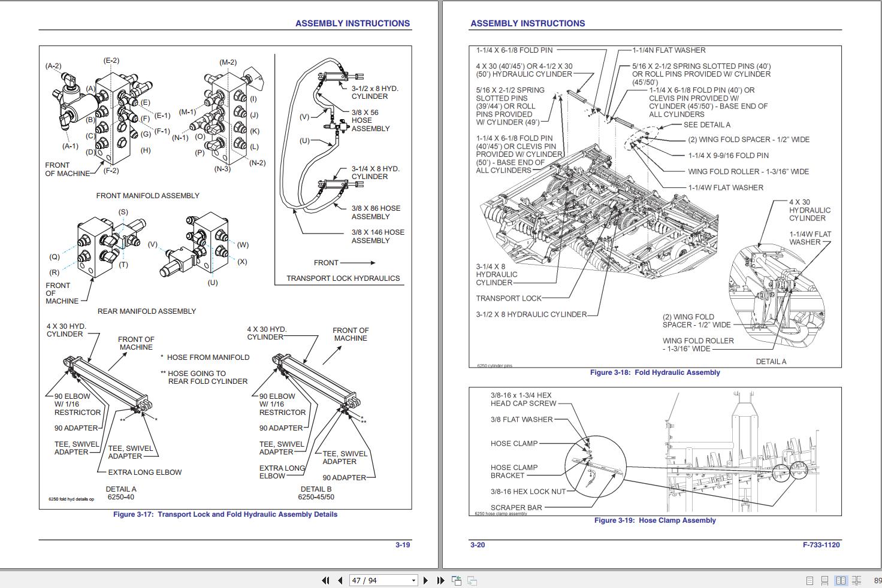This screenshot has width=882, height=588.
Task: Open the page number dropdown list
Action: 413,580
